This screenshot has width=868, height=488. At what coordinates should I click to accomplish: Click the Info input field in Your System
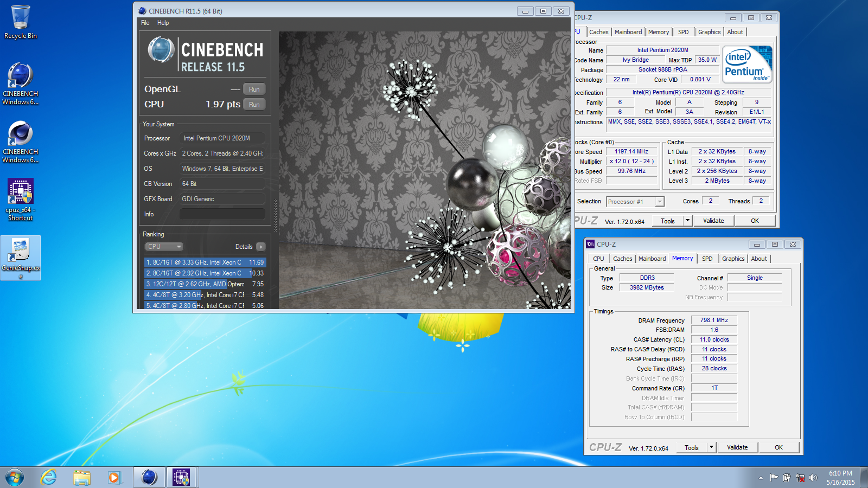(x=222, y=214)
